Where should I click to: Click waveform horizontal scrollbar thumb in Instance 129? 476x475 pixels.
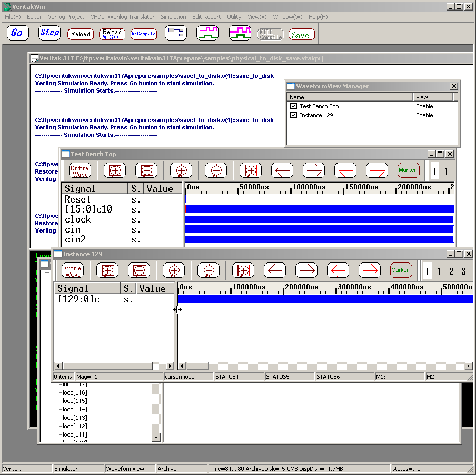tap(197, 366)
